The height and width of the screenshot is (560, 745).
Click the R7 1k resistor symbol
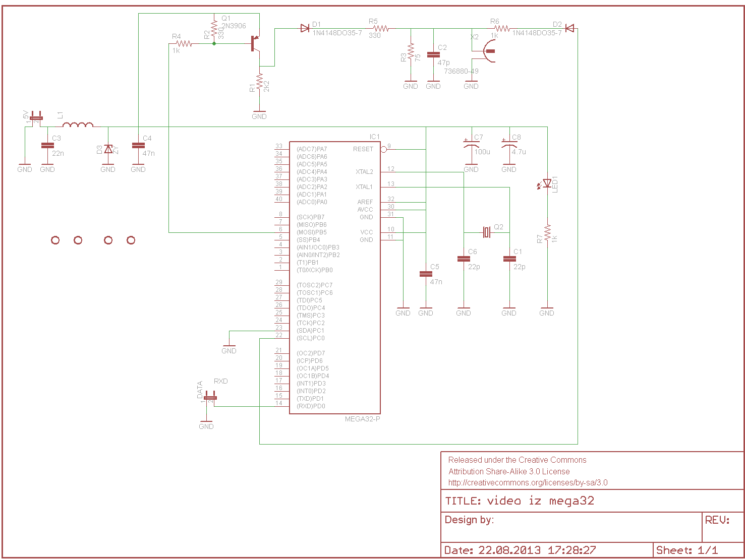(547, 233)
